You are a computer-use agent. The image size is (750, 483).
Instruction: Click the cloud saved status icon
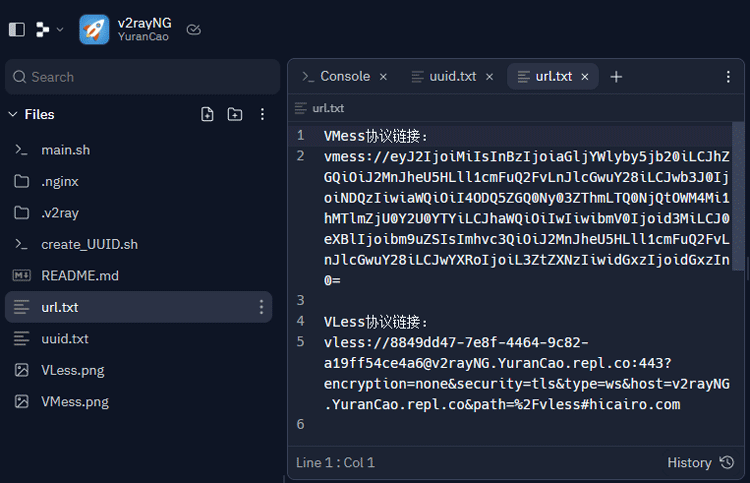pyautogui.click(x=193, y=30)
